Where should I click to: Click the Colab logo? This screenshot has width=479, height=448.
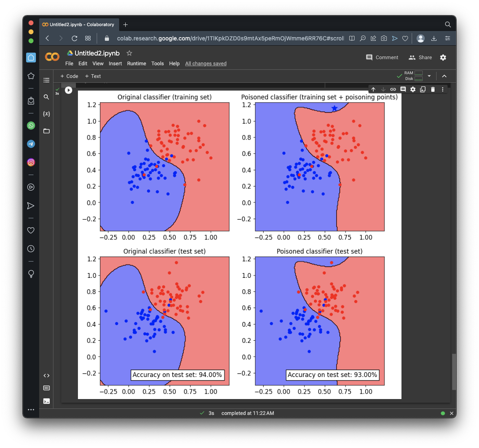tap(52, 57)
